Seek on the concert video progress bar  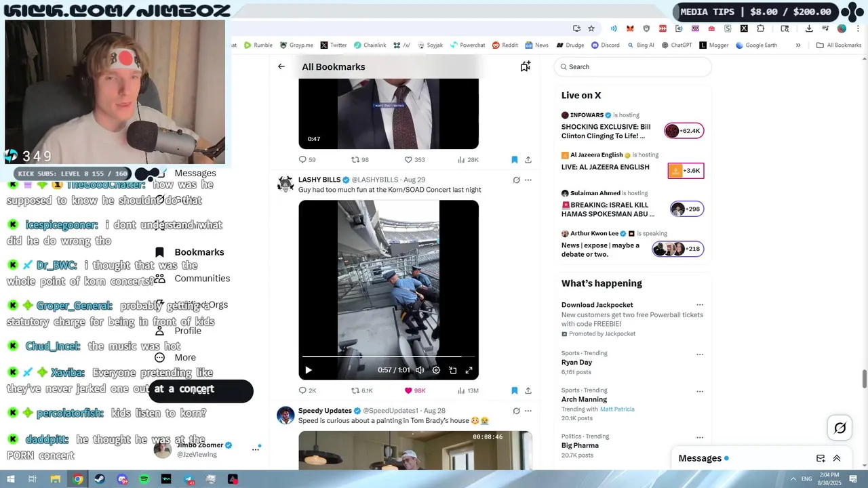click(x=389, y=356)
